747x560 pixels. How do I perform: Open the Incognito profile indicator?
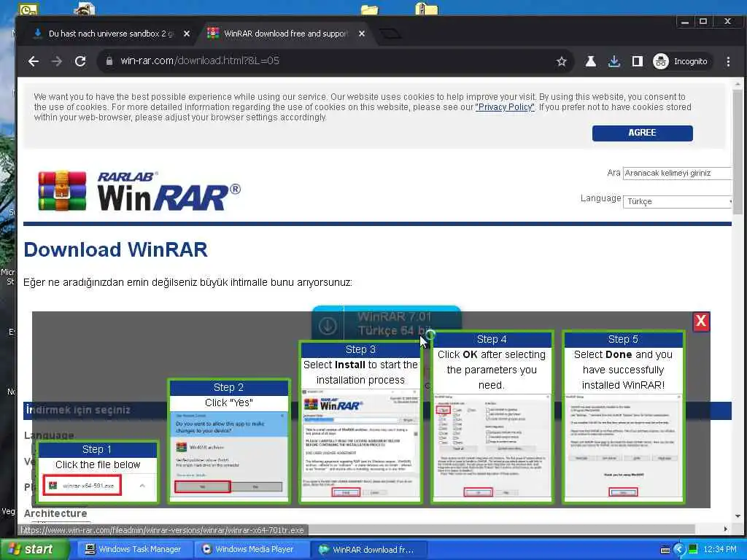(681, 61)
